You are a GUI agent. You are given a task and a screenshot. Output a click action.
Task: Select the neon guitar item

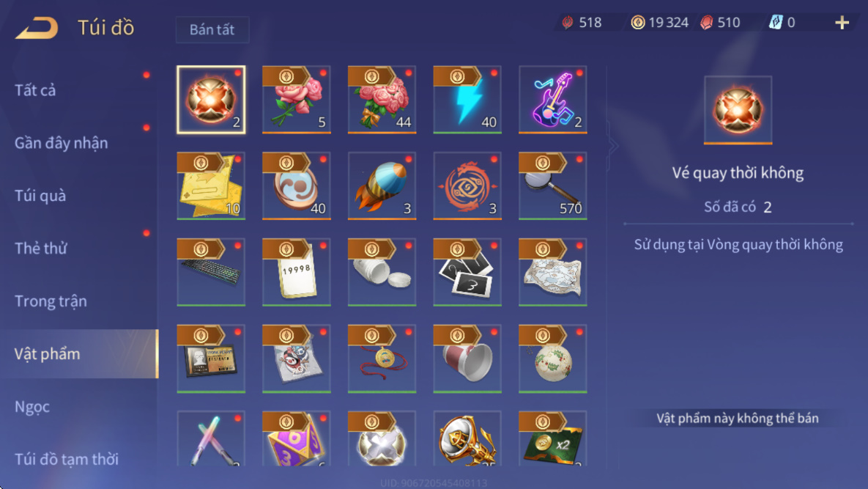(x=552, y=100)
